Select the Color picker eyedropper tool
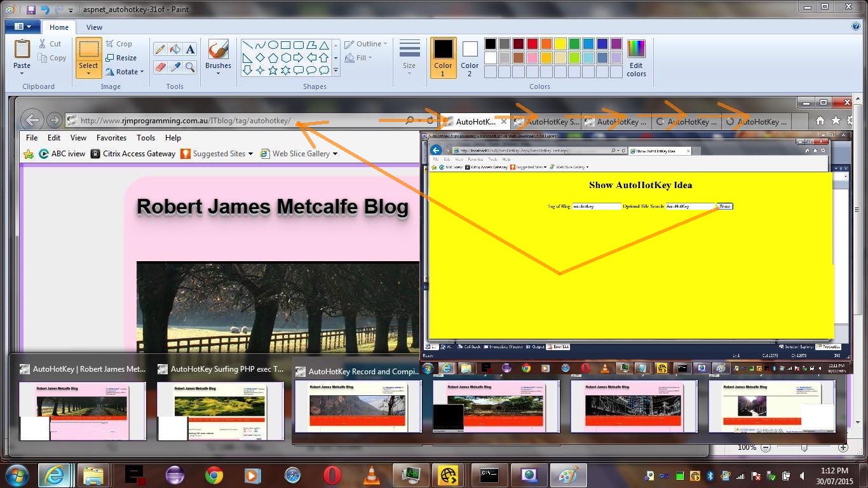This screenshot has width=868, height=488. pyautogui.click(x=175, y=66)
